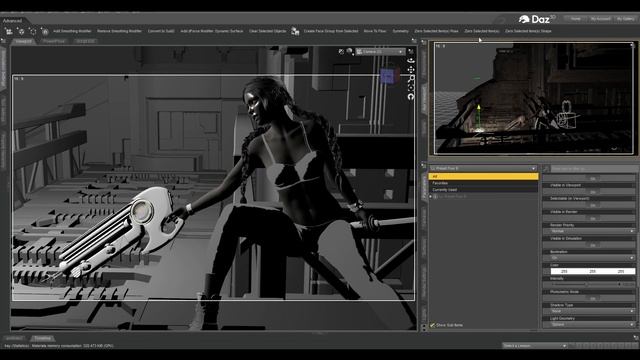
Task: Open the Timeline tab at bottom
Action: tap(42, 338)
